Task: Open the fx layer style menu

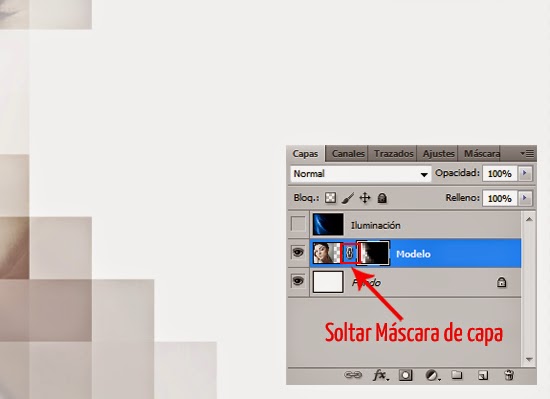Action: pos(380,376)
